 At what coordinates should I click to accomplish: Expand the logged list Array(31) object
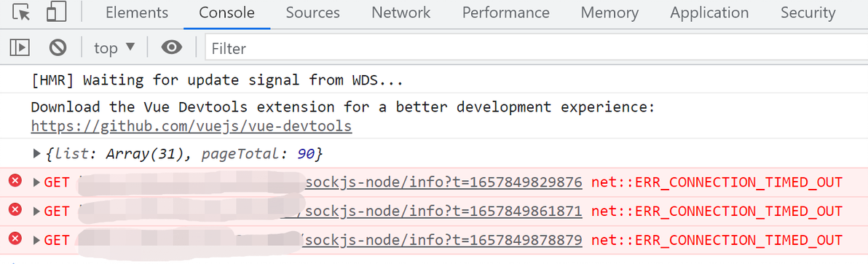tap(37, 154)
